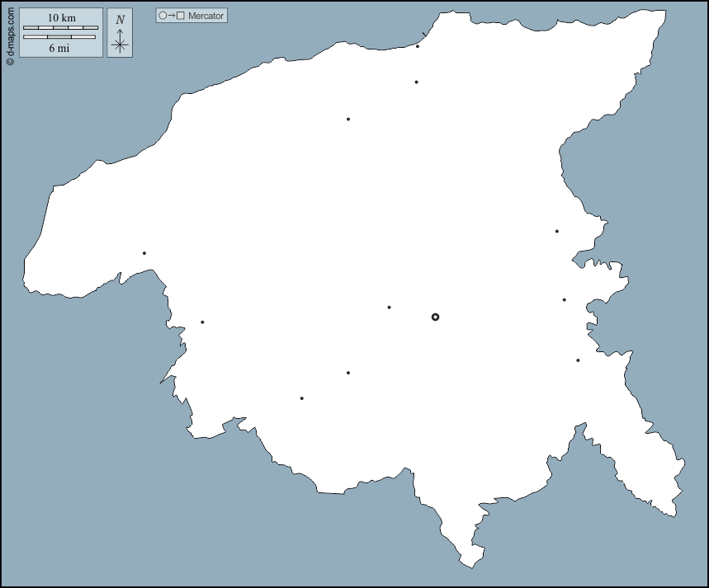Screen dimensions: 709x588
Task: Click the "Mercator" projection text
Action: tap(206, 16)
